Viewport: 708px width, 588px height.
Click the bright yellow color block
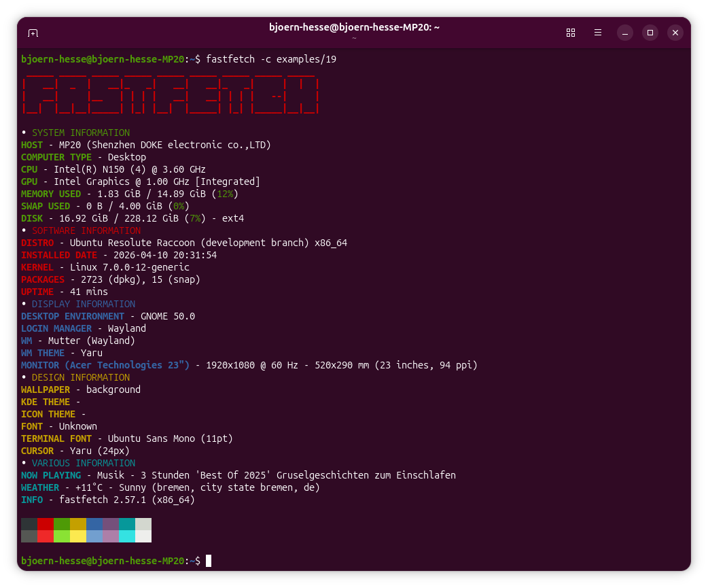point(78,536)
